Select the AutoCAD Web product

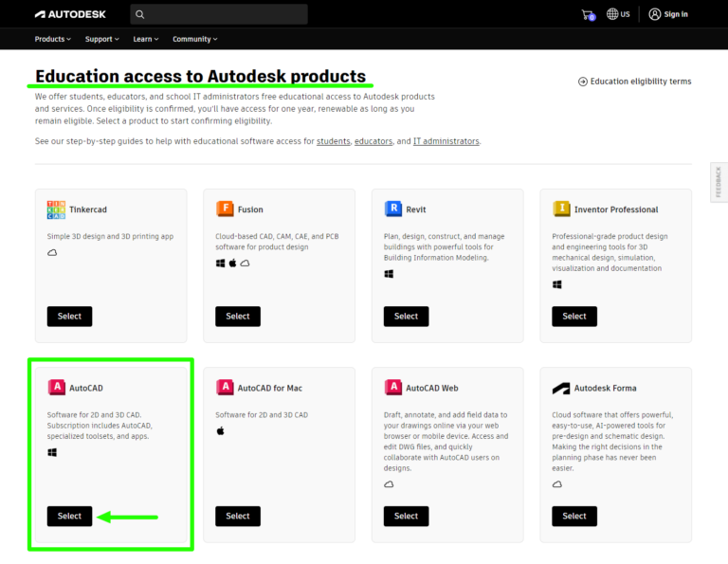pos(407,517)
